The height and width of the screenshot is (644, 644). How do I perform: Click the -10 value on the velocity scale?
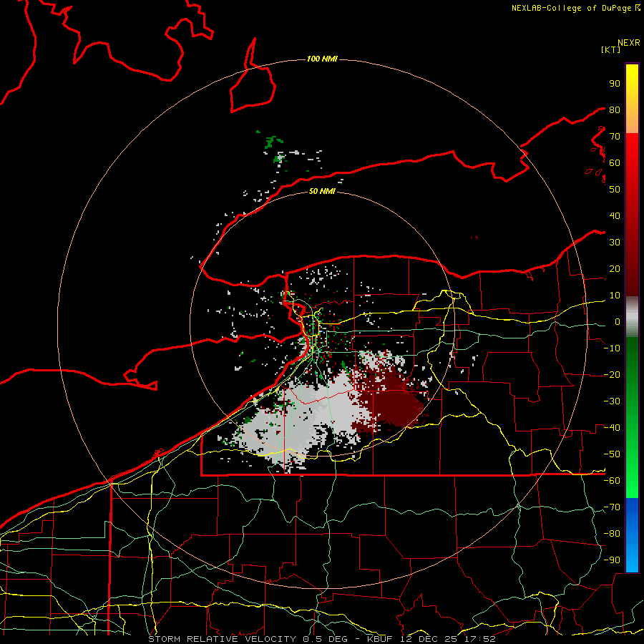(612, 348)
